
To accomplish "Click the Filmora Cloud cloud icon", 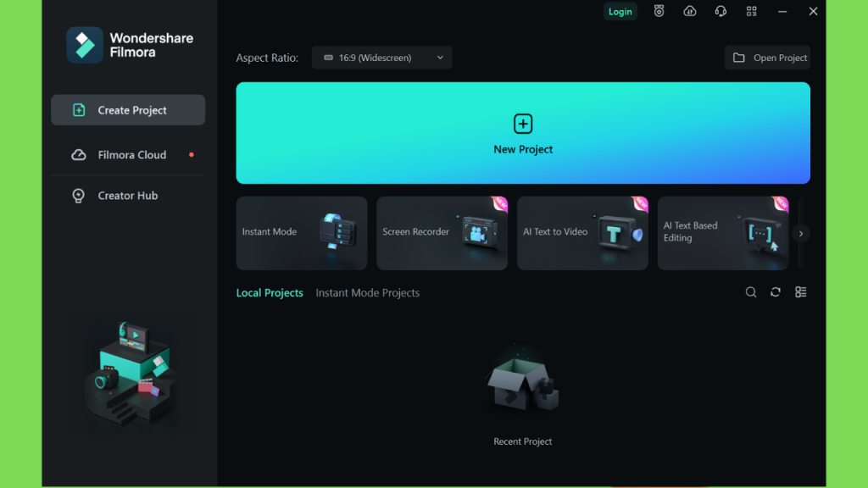I will tap(79, 155).
